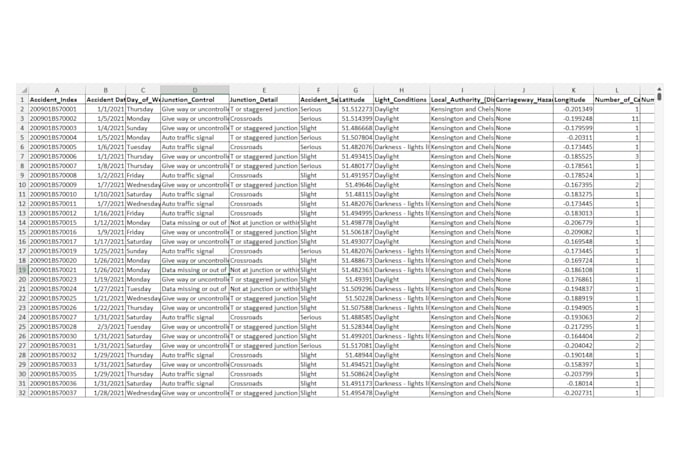Click latitude value 51.512273

click(356, 109)
